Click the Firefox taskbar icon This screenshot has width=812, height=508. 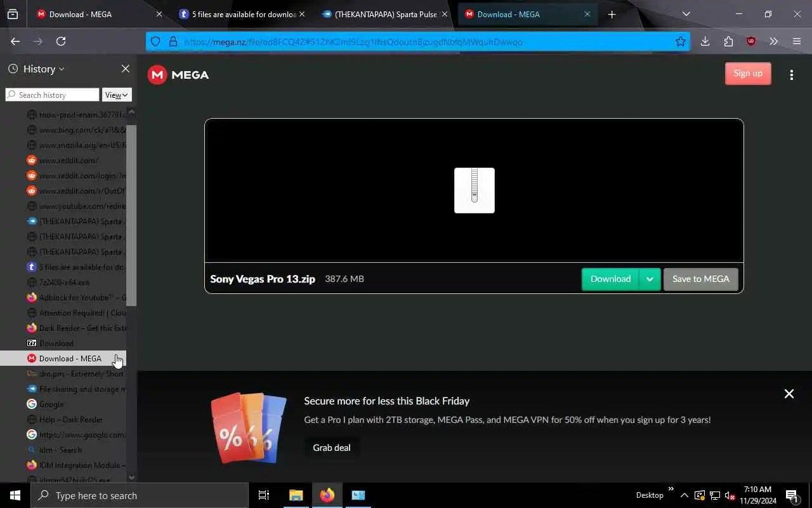pyautogui.click(x=327, y=495)
